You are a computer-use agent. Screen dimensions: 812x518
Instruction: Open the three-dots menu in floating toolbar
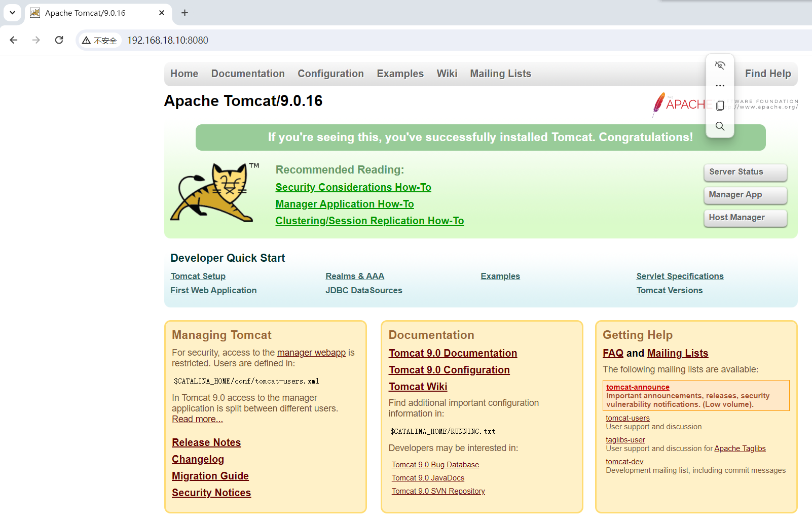point(720,85)
